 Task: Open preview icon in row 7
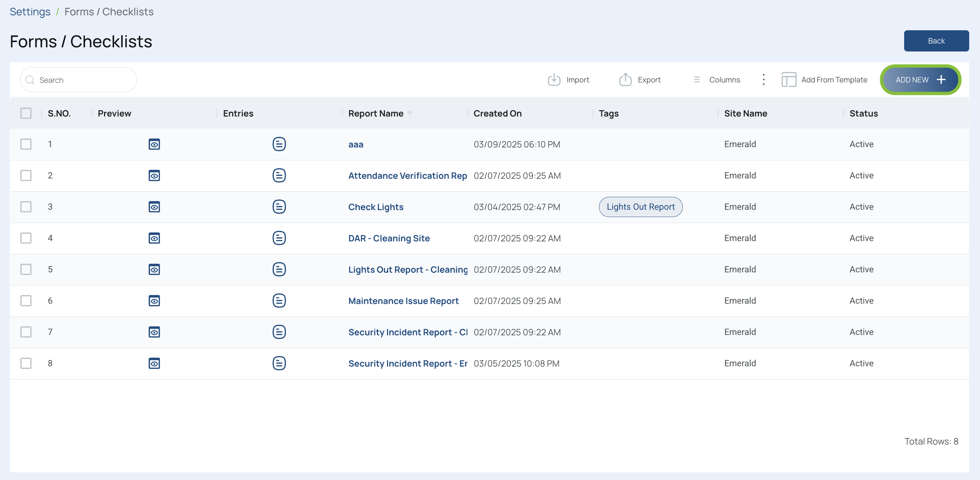(x=154, y=332)
